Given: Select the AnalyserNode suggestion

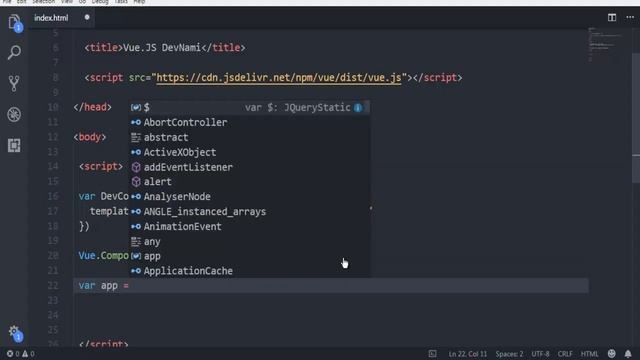Looking at the screenshot, I should (x=250, y=197).
